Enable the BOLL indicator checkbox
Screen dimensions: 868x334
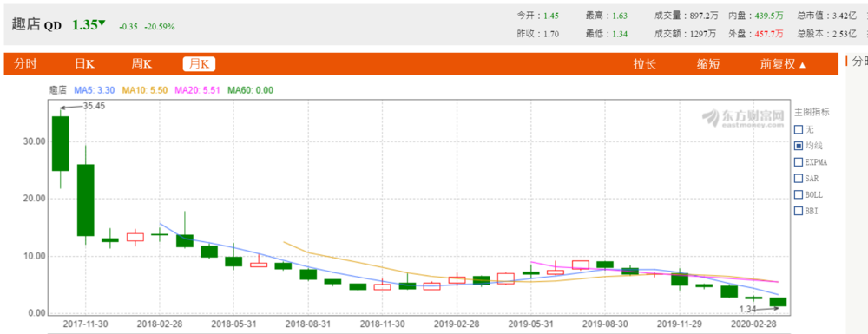(799, 194)
